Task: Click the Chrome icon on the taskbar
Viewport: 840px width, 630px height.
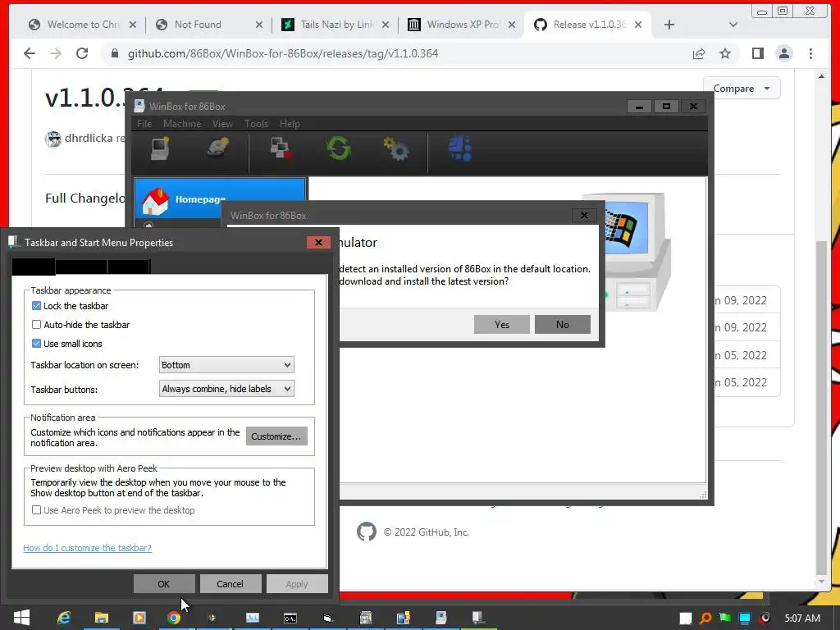Action: point(174,618)
